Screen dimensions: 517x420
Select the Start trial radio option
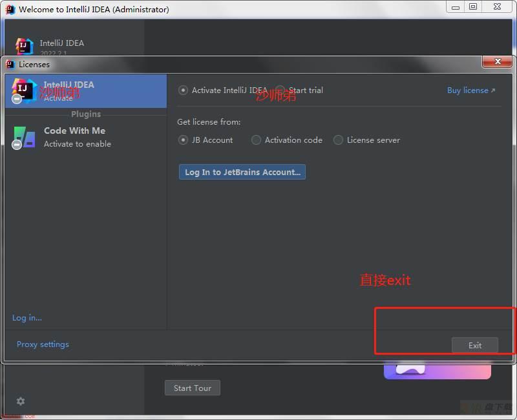coord(280,90)
